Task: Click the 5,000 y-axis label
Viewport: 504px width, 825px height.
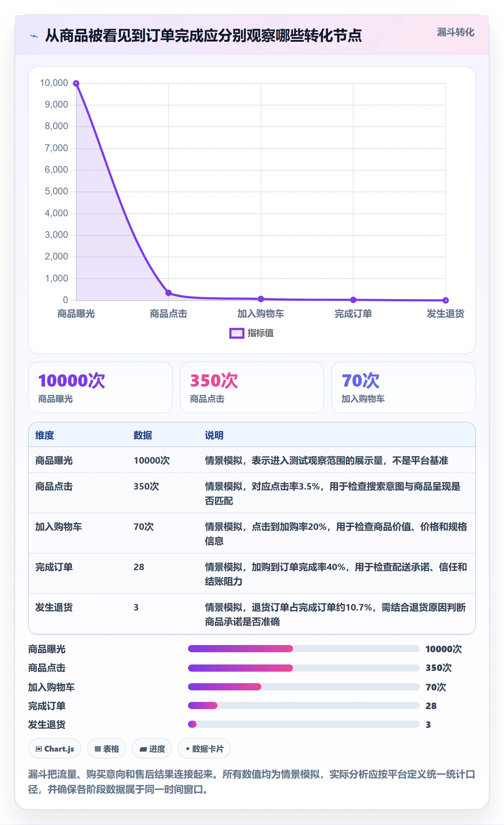Action: tap(56, 191)
